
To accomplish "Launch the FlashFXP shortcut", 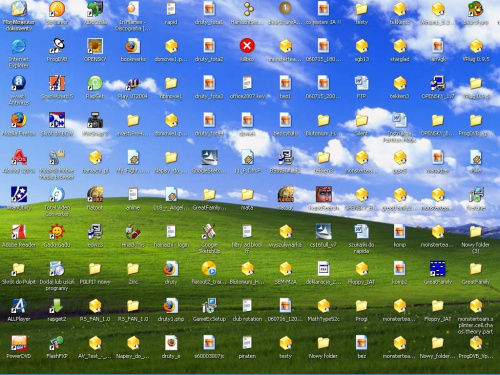I will coord(57,342).
